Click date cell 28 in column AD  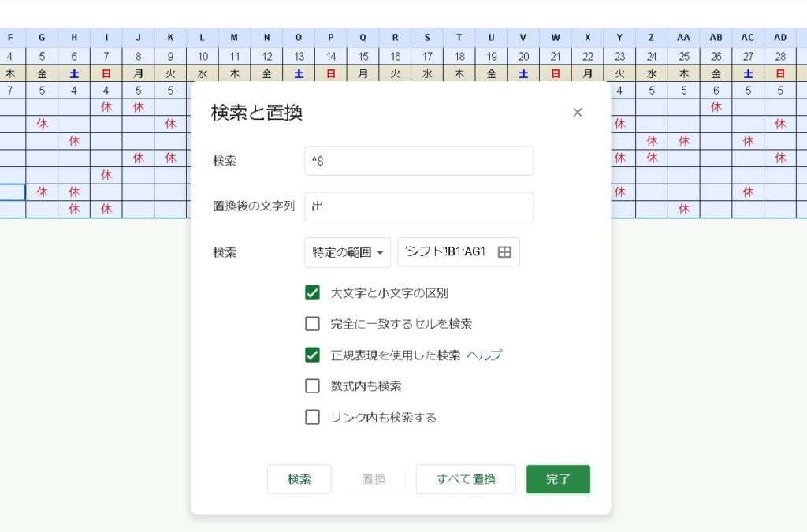point(780,56)
